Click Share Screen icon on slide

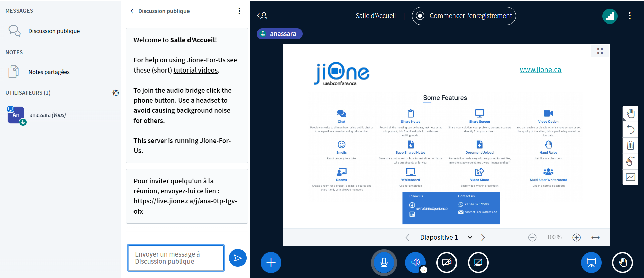pos(479,113)
